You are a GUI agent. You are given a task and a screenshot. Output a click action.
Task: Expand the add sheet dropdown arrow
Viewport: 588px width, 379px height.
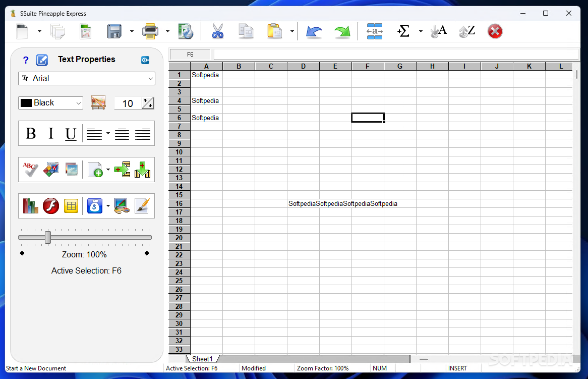tap(108, 170)
